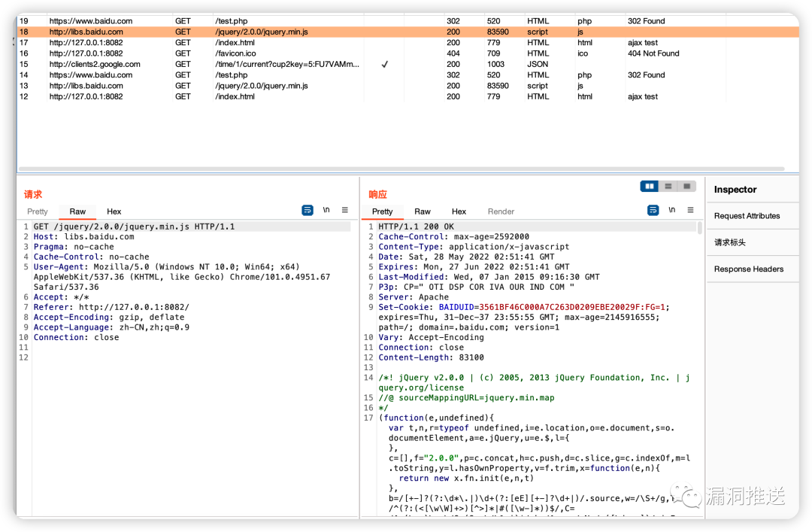Click 'Content-Type: application/x-javascript' header
The image size is (812, 532).
click(x=474, y=247)
